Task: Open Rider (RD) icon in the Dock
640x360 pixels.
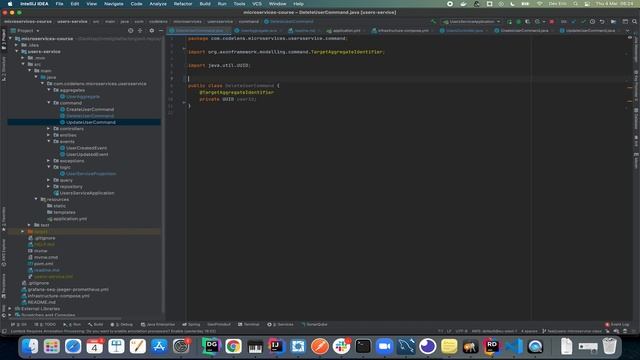Action: [492, 347]
